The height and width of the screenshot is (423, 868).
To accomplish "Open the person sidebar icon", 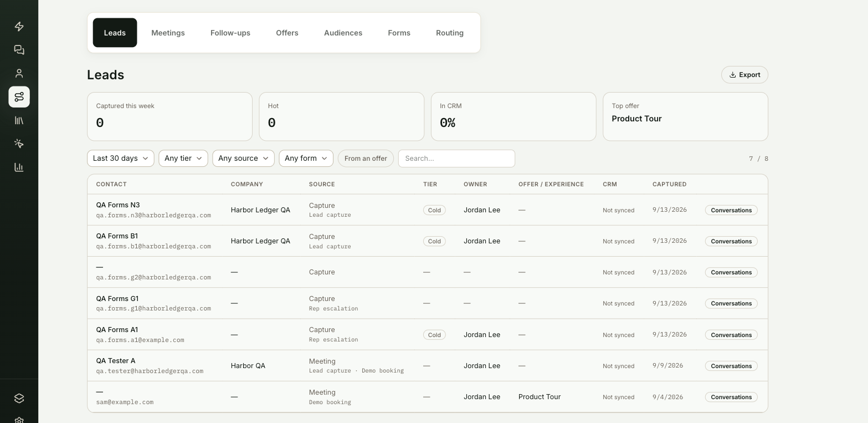I will coord(19,73).
